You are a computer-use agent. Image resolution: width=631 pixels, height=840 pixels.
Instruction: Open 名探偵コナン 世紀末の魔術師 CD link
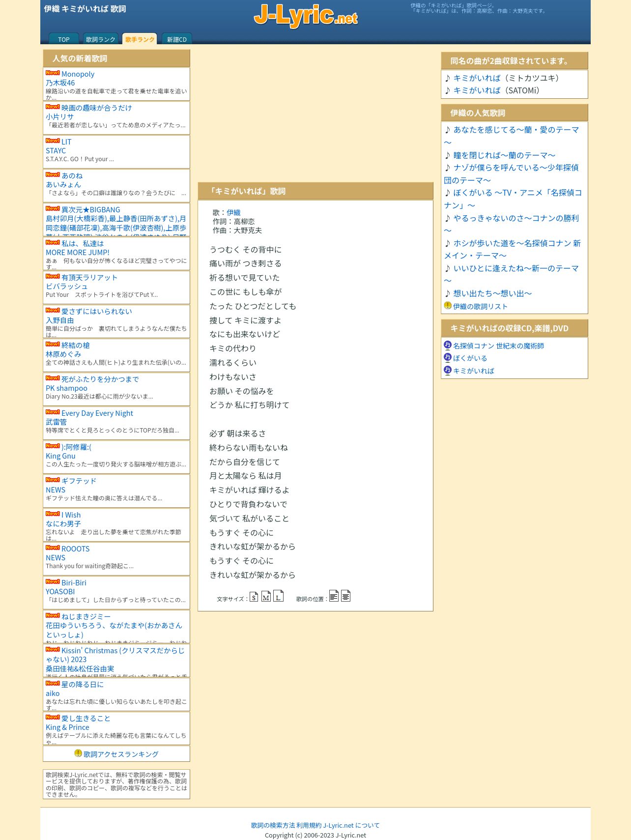498,346
